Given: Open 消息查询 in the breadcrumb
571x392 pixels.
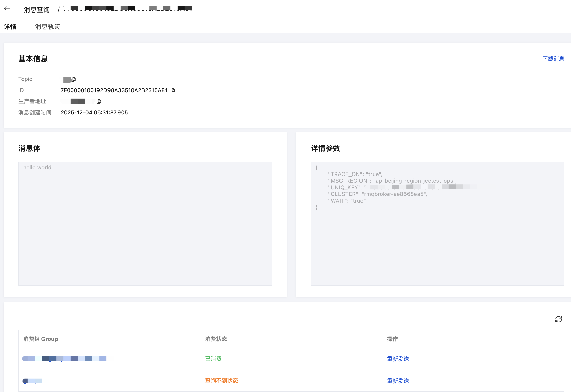Looking at the screenshot, I should (37, 10).
